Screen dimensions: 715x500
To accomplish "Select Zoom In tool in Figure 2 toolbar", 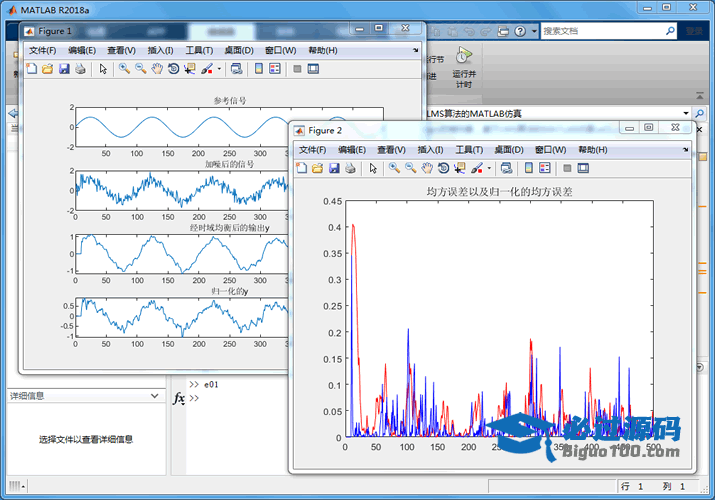I will [x=394, y=168].
